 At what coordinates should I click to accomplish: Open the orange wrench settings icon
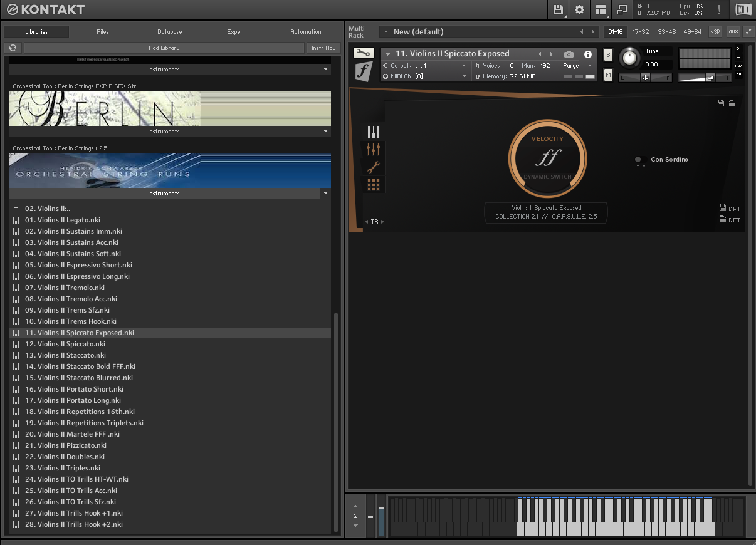pyautogui.click(x=374, y=167)
